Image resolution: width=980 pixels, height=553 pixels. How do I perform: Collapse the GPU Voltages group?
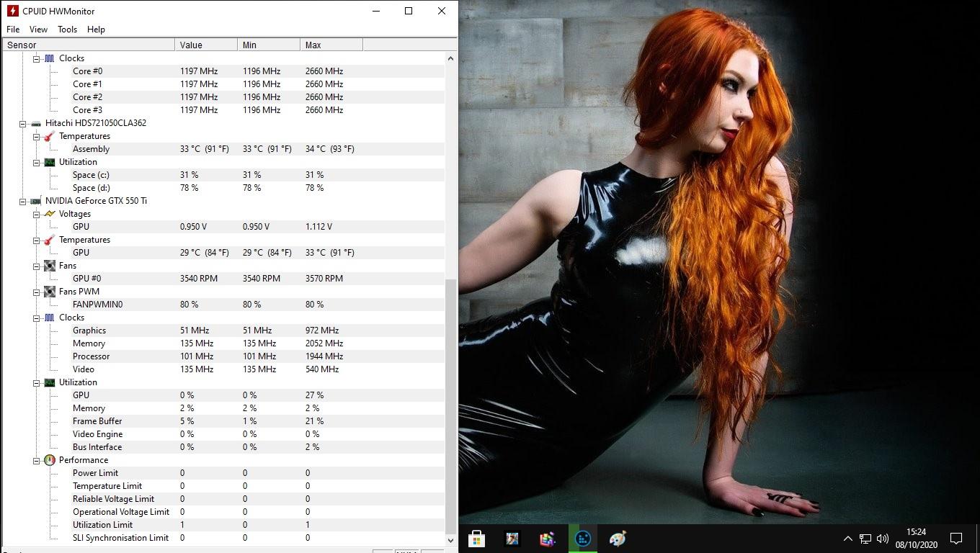point(36,214)
